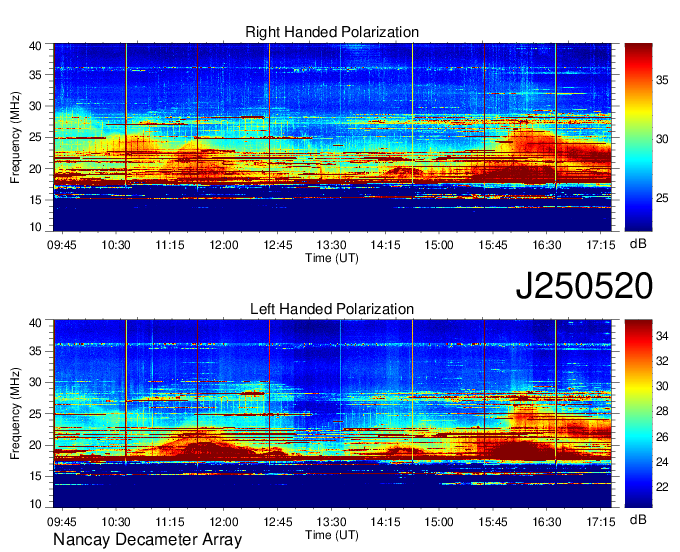Image resolution: width=680 pixels, height=552 pixels.
Task: Click "30" frequency tick on left-handed plot
Action: point(35,382)
